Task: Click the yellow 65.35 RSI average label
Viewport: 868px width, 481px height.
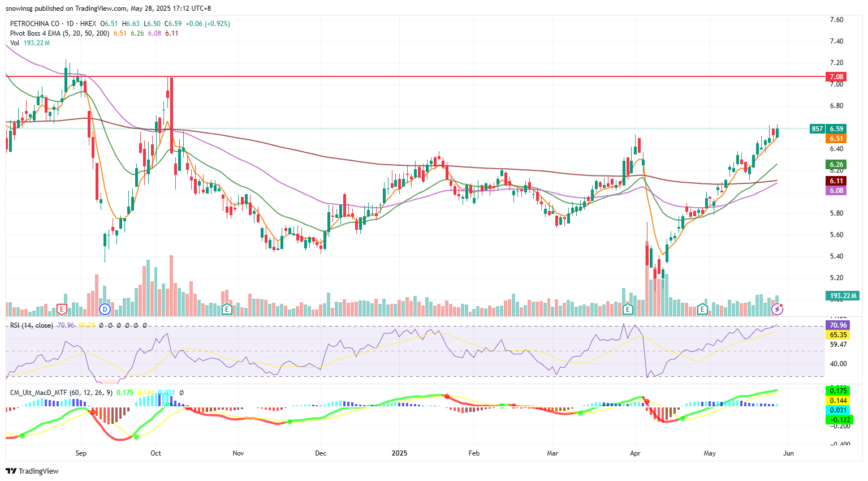Action: (838, 335)
